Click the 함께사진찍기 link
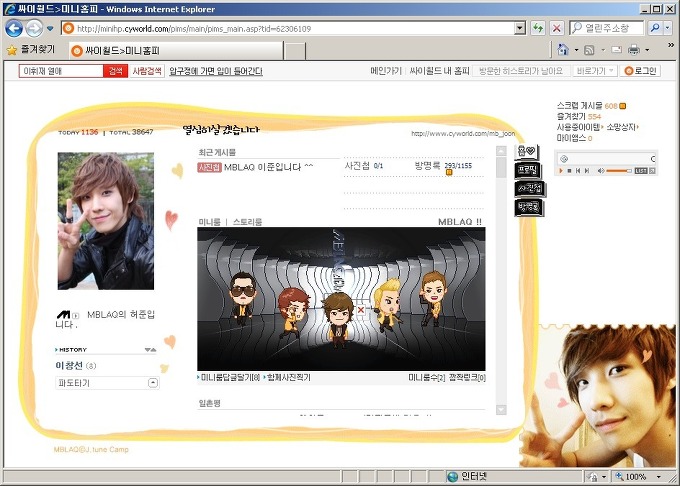 [x=288, y=378]
